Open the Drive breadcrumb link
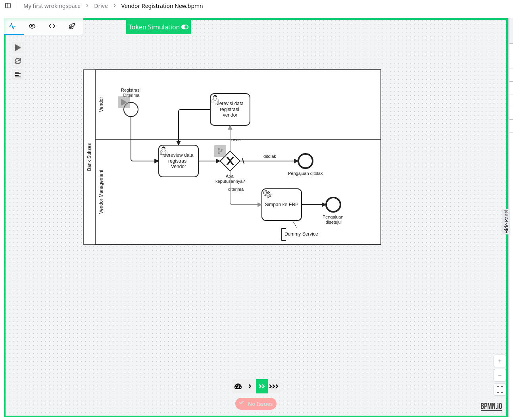513x420 pixels. [101, 6]
